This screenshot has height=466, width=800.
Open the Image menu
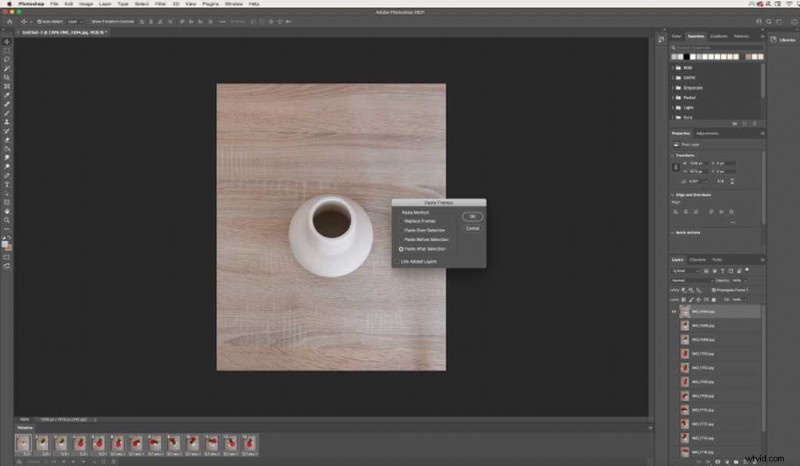[86, 4]
